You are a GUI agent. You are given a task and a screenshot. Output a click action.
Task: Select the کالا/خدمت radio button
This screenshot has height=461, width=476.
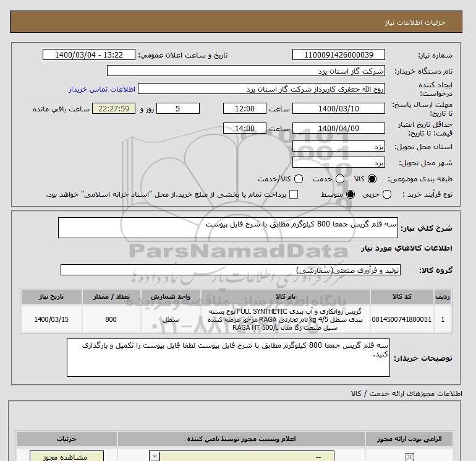tap(299, 179)
